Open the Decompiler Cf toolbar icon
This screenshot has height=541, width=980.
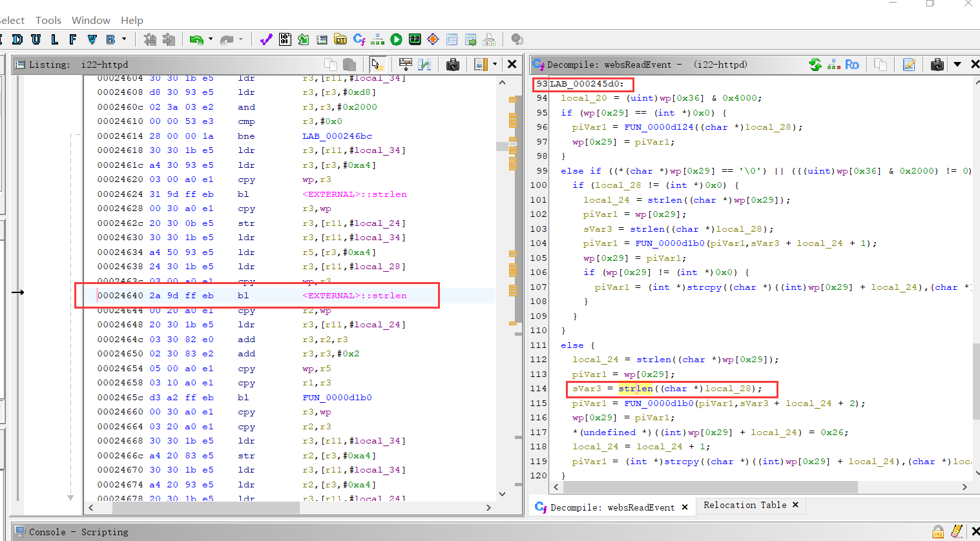point(359,39)
